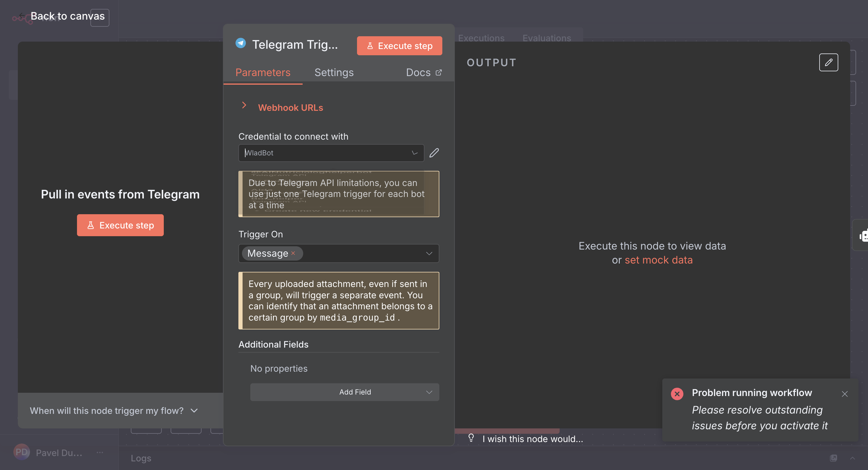
Task: Open user menu dots next to Pavel
Action: click(x=100, y=452)
